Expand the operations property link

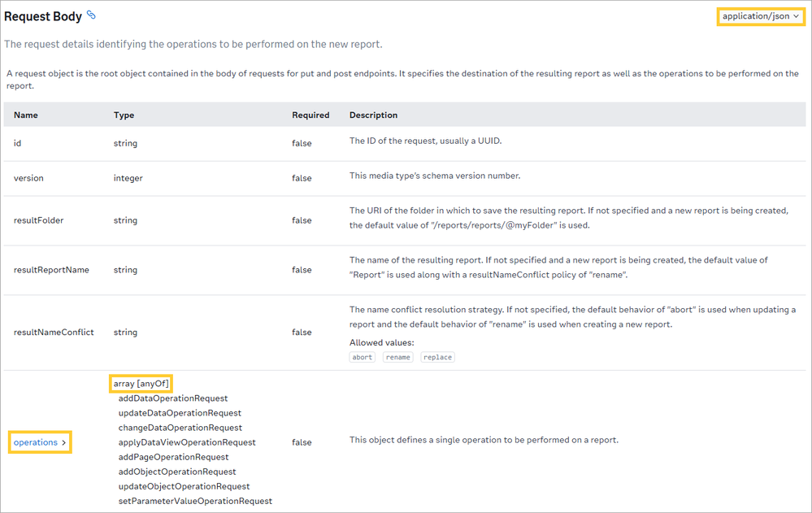(x=40, y=442)
